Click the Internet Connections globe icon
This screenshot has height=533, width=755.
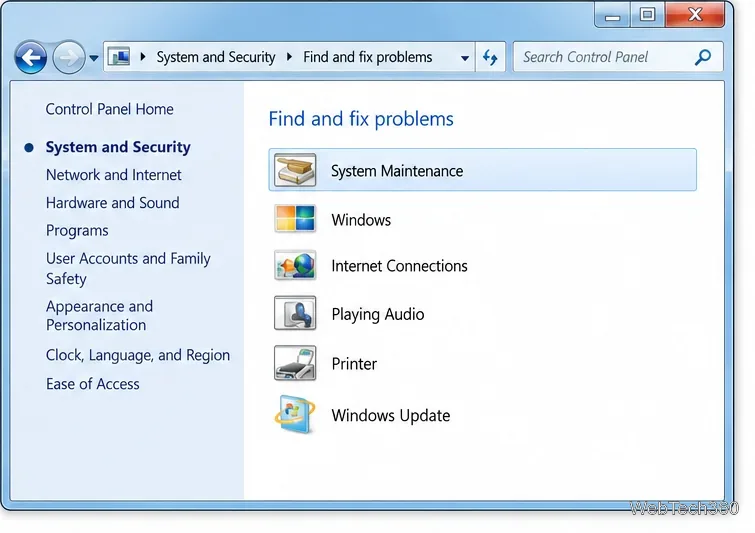tap(295, 265)
